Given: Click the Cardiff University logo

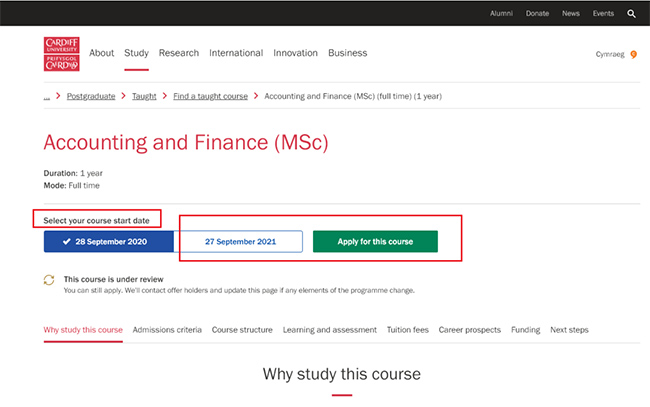Looking at the screenshot, I should (x=62, y=54).
